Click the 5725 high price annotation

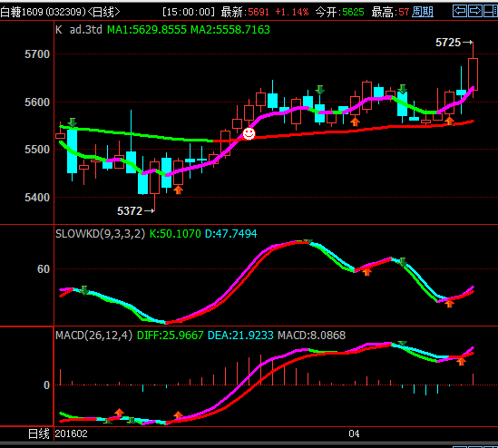coord(448,43)
